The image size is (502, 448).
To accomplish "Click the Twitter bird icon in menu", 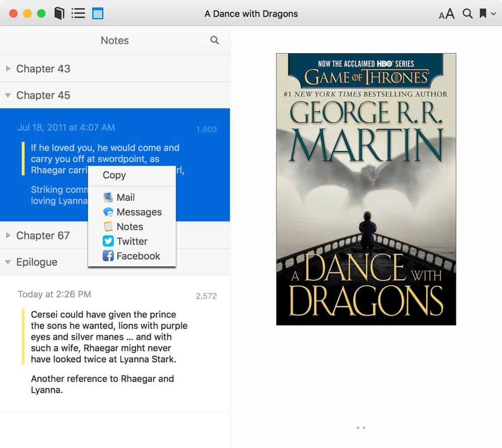I will tap(108, 241).
